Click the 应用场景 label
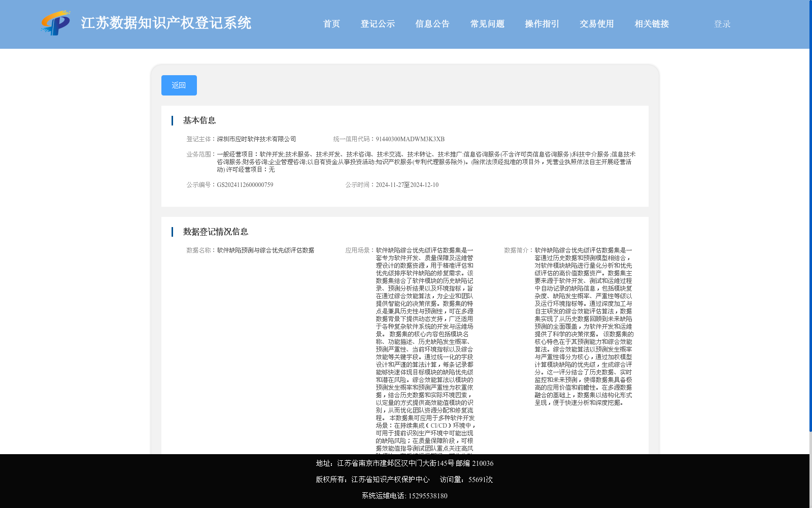 pos(360,250)
